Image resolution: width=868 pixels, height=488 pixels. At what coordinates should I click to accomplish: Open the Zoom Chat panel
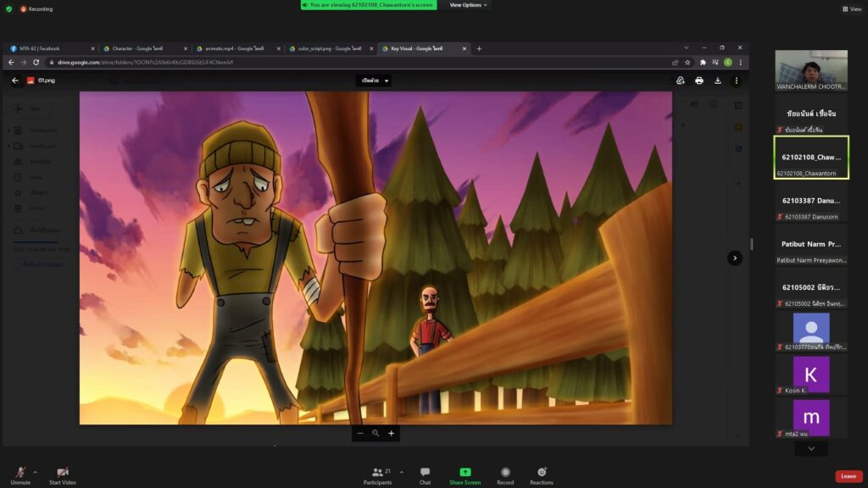[x=425, y=473]
